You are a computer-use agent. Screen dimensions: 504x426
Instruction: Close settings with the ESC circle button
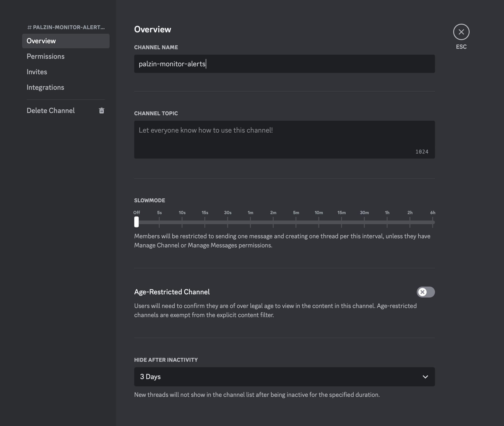point(461,32)
